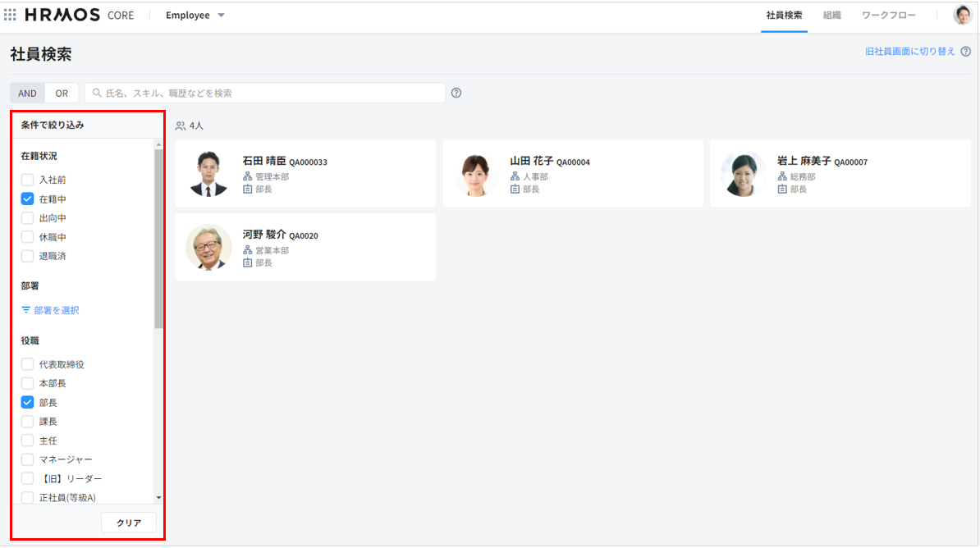
Task: Open 河野 駿介's profile photo
Action: 208,248
